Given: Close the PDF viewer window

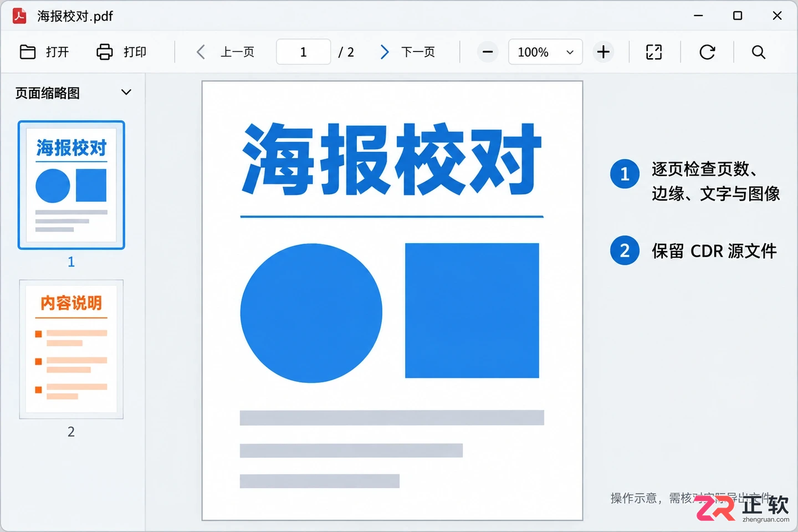Looking at the screenshot, I should click(777, 16).
